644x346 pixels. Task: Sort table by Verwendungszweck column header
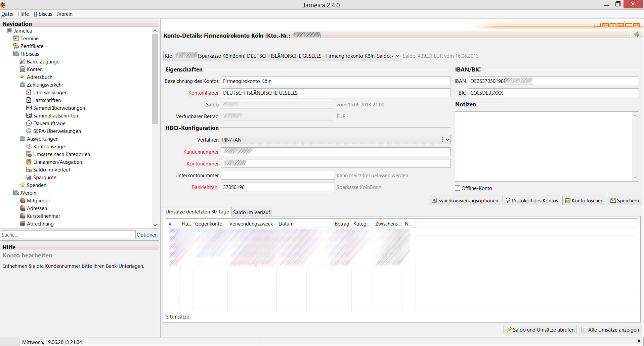pyautogui.click(x=252, y=224)
